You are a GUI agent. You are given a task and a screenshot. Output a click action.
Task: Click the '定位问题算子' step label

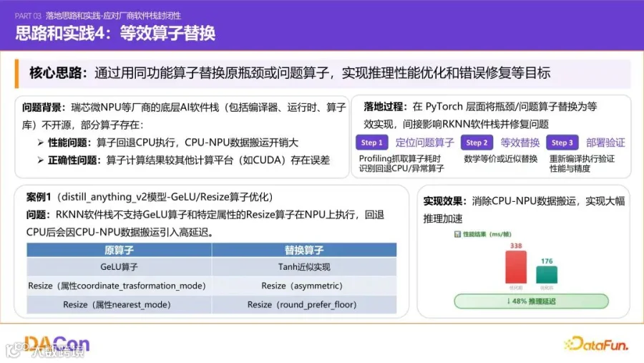coord(424,142)
